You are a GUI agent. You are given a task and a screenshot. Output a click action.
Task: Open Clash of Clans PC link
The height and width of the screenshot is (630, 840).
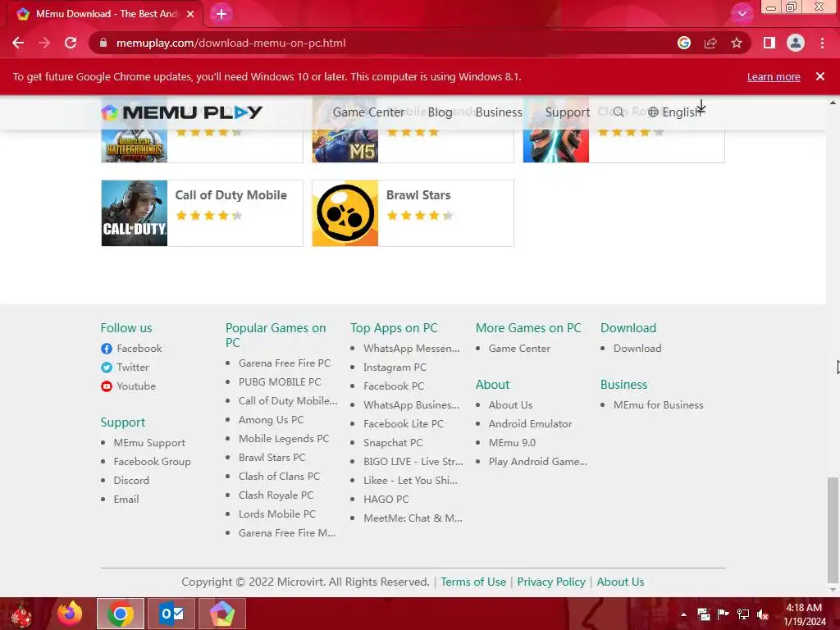tap(279, 476)
